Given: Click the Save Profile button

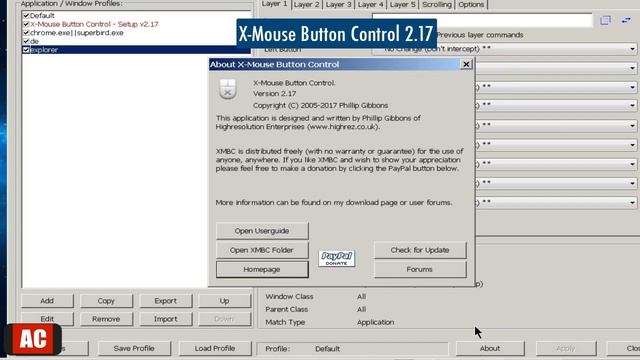Looking at the screenshot, I should click(x=134, y=348).
